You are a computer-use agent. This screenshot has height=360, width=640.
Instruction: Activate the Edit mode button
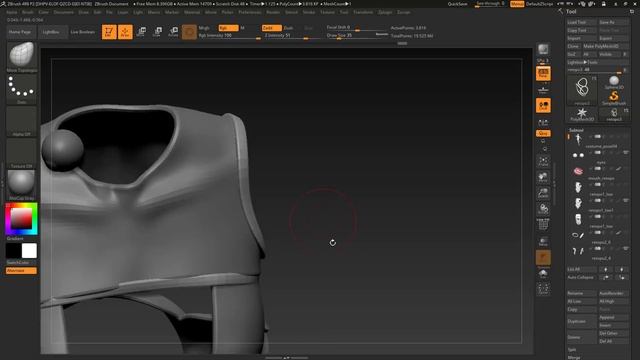coord(109,32)
